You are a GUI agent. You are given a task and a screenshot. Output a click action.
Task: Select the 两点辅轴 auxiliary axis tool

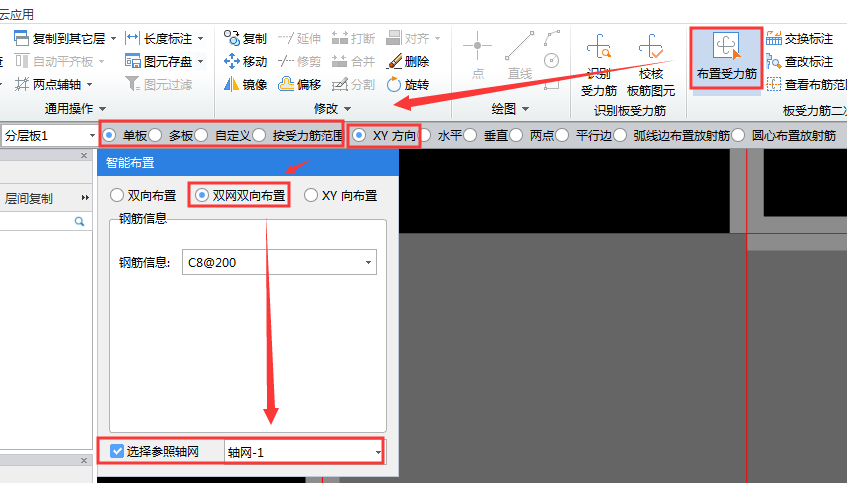[x=48, y=84]
